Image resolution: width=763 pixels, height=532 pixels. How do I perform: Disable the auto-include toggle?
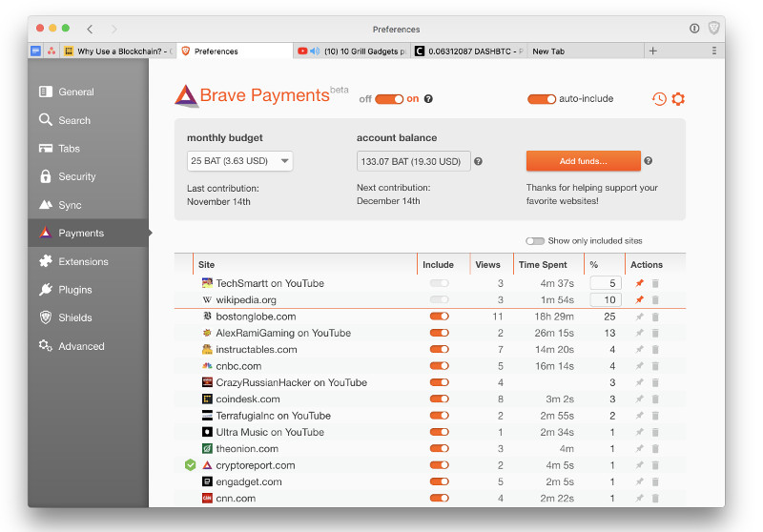[x=542, y=99]
